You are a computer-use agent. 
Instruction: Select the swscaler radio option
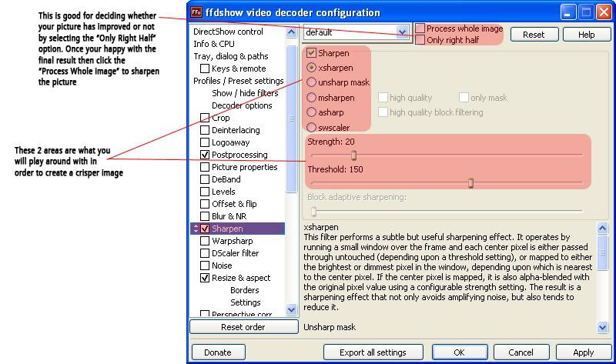(x=311, y=128)
